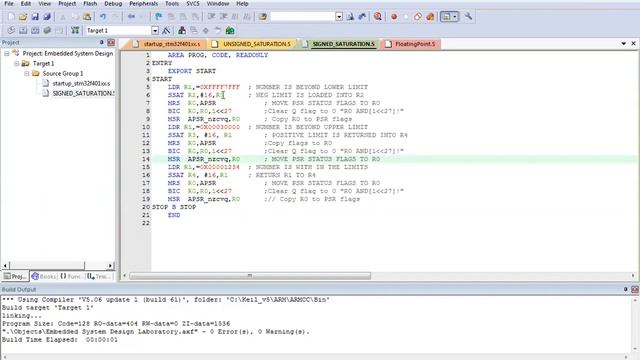The image size is (640, 360).
Task: Open Configuration wrench icon
Action: [468, 17]
